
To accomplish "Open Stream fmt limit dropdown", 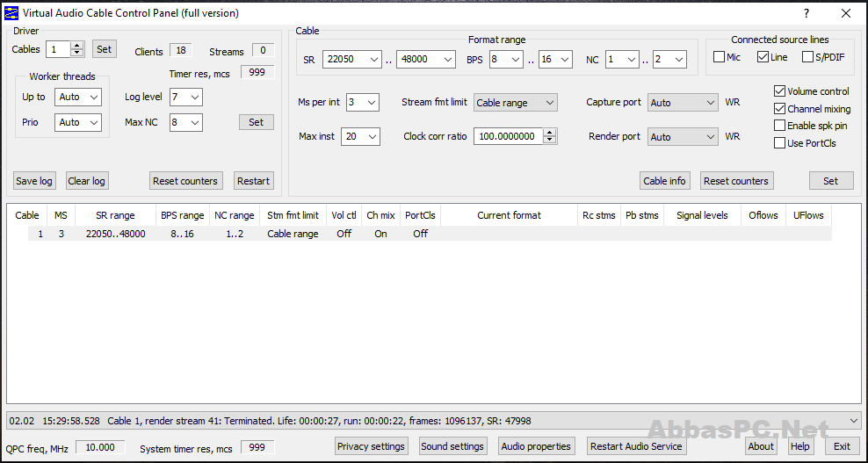I will 516,103.
